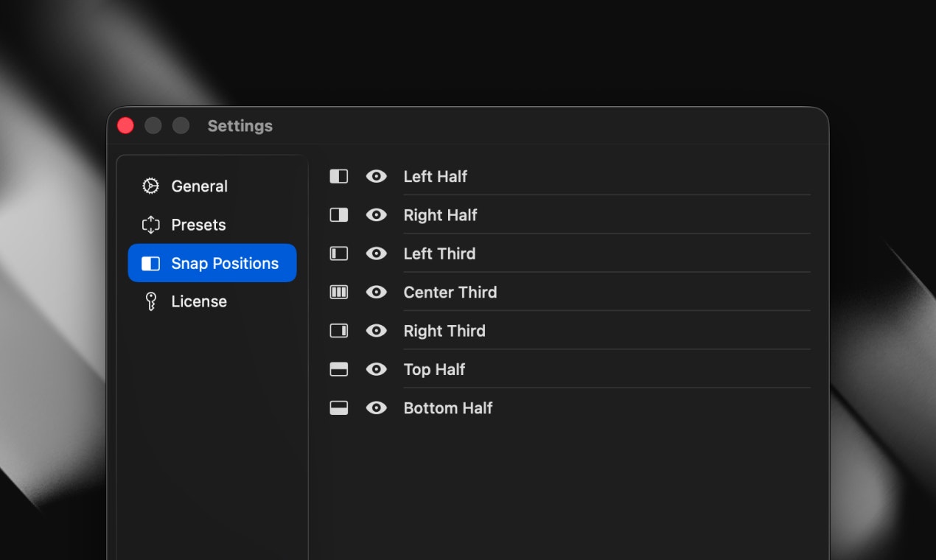Select the Right Third position icon
This screenshot has width=936, height=560.
click(338, 330)
